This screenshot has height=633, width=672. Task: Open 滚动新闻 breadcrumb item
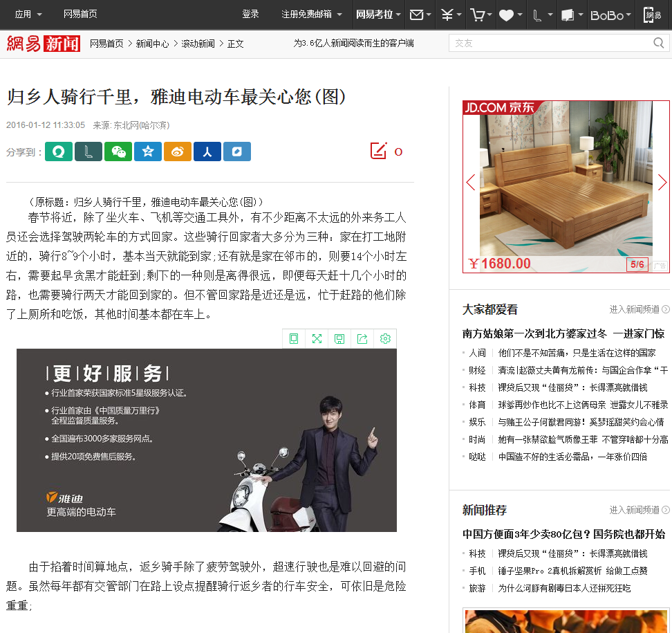coord(198,44)
